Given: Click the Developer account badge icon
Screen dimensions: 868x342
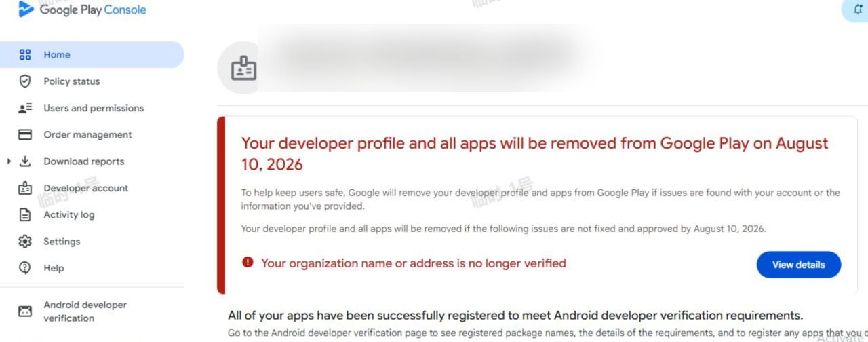Looking at the screenshot, I should tap(25, 188).
